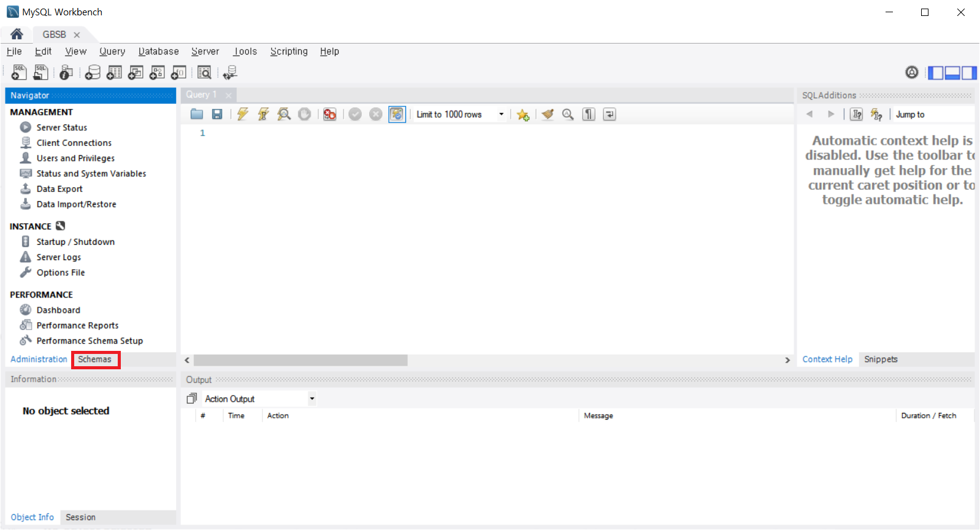The width and height of the screenshot is (980, 530).
Task: Toggle the right sidebar panel visibility
Action: tap(969, 73)
